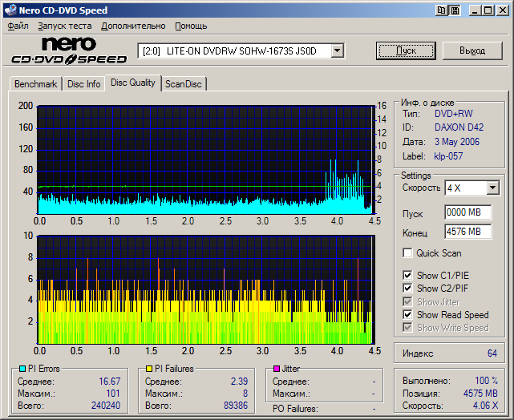
Task: Click the Nero CD-DVD Speed logo
Action: click(69, 51)
